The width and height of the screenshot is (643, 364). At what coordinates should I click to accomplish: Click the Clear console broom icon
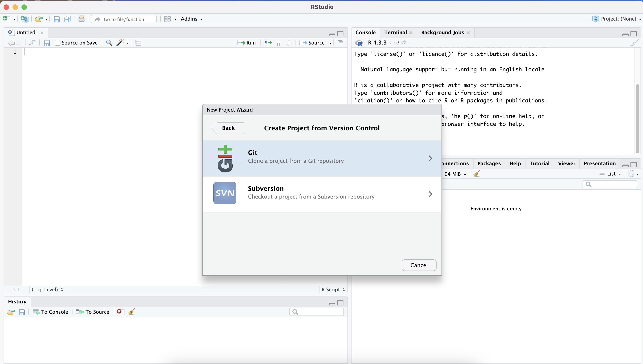tap(634, 43)
